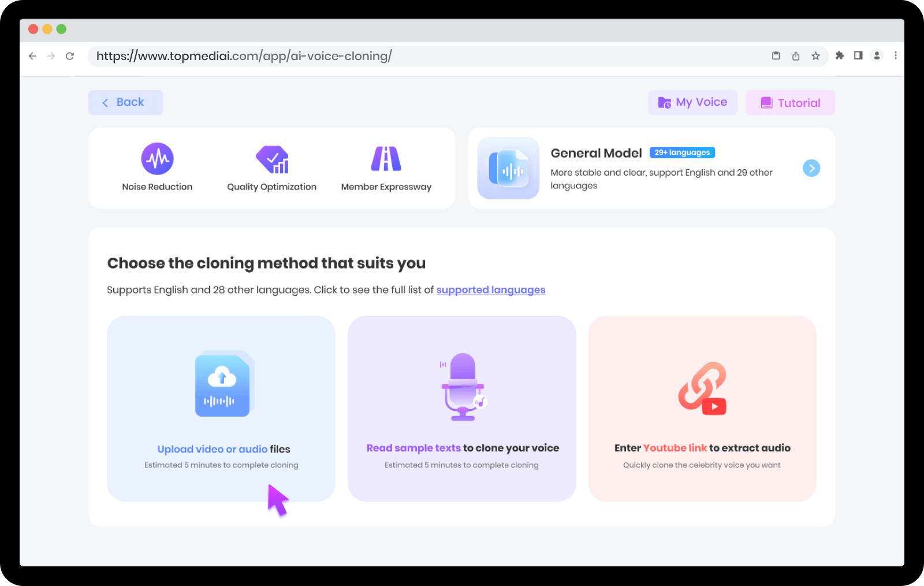Open the browser profile avatar
Image resolution: width=924 pixels, height=586 pixels.
point(877,55)
